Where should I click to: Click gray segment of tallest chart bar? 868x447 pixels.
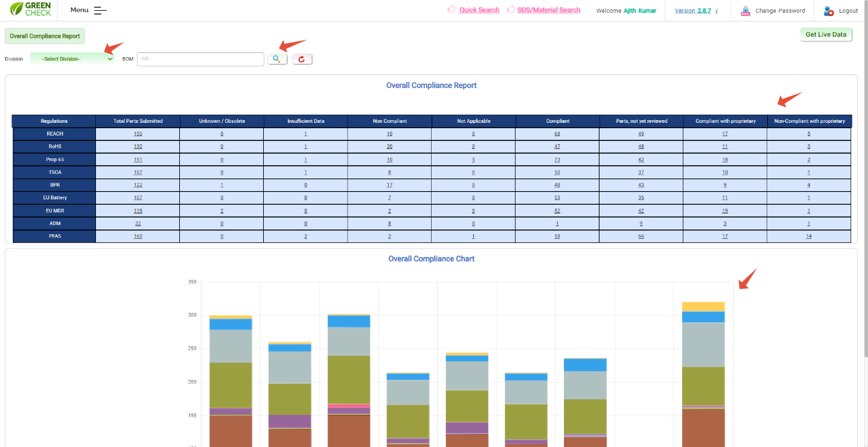click(703, 344)
